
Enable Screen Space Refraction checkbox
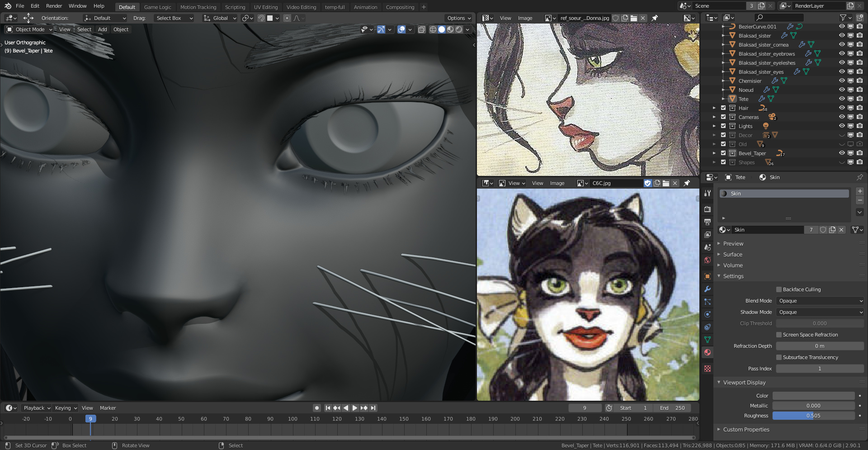click(x=779, y=335)
